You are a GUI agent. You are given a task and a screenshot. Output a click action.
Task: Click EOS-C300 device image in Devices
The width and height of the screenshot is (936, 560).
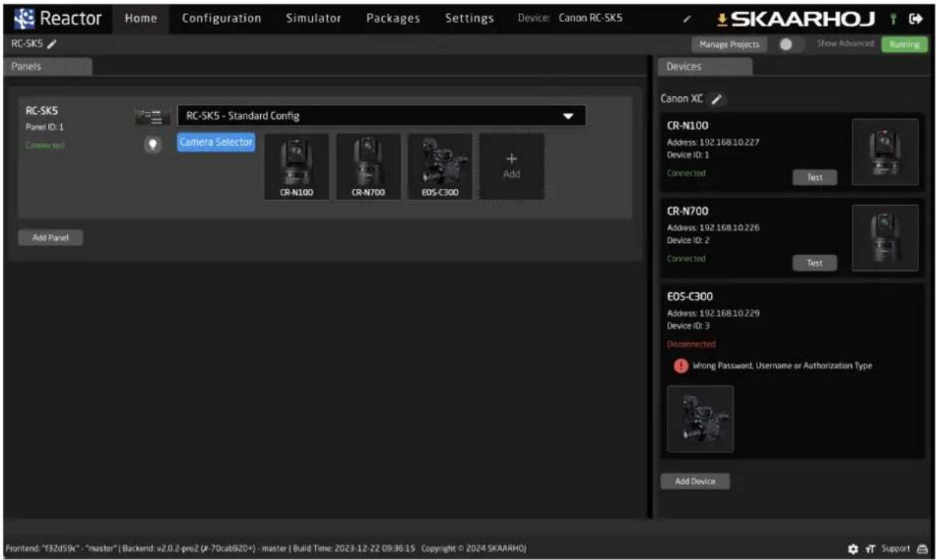(x=700, y=418)
